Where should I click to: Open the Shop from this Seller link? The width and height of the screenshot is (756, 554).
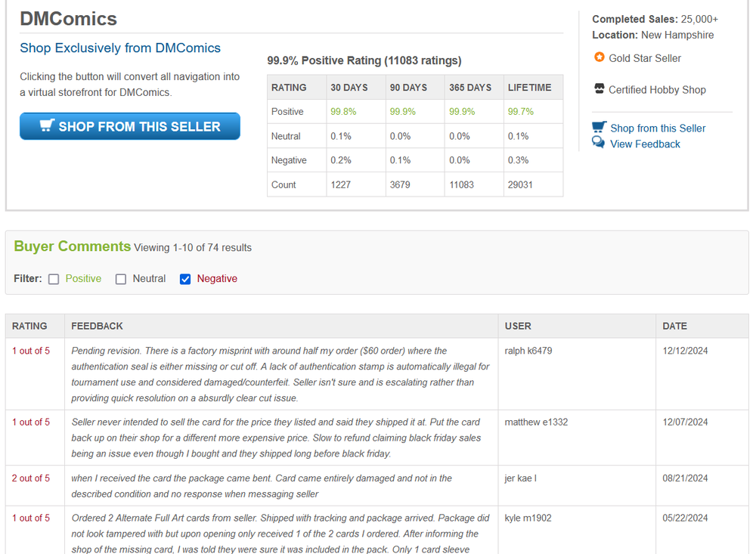click(x=658, y=128)
